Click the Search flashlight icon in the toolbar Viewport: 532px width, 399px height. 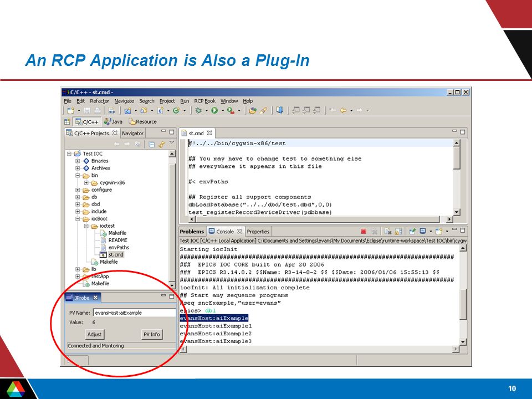[263, 110]
